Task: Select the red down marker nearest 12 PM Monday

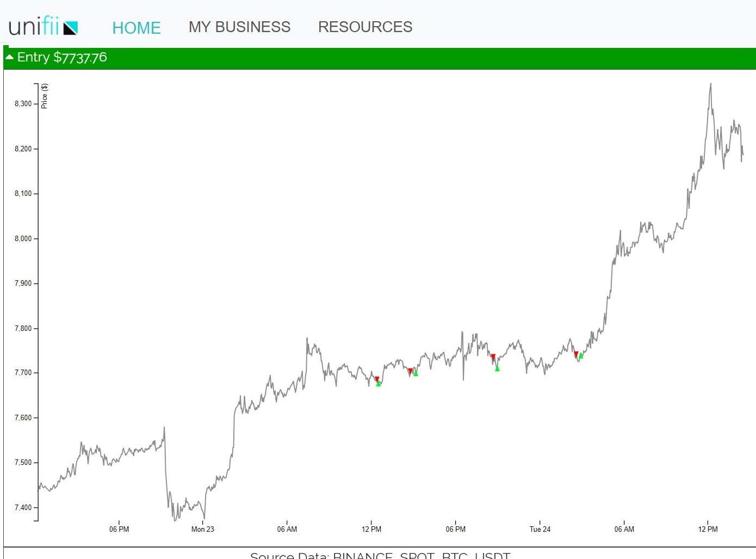Action: 376,379
